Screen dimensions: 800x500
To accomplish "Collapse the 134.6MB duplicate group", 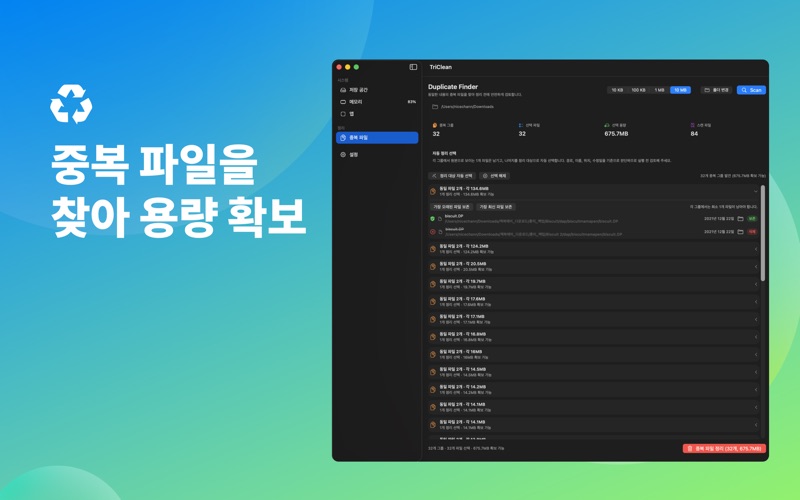I will click(x=756, y=191).
